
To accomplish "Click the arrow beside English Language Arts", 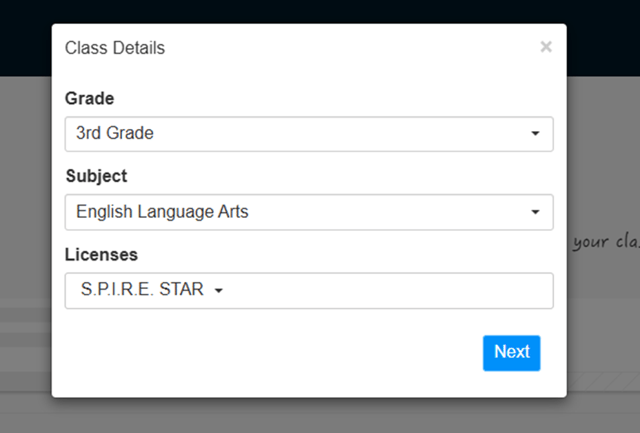I will pyautogui.click(x=535, y=212).
